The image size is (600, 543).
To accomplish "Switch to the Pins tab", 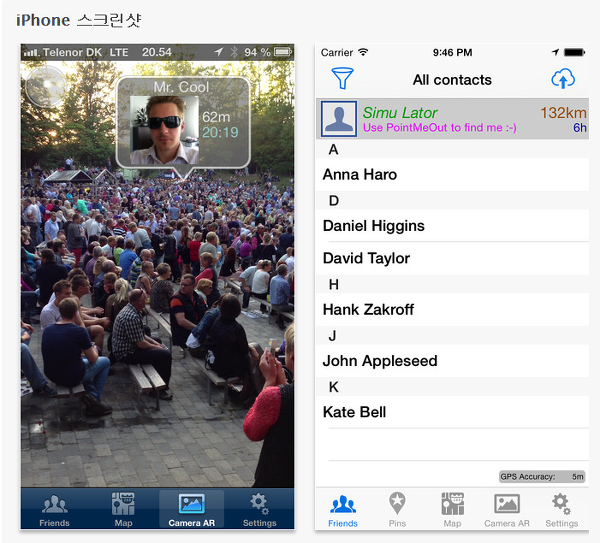I will click(x=397, y=510).
